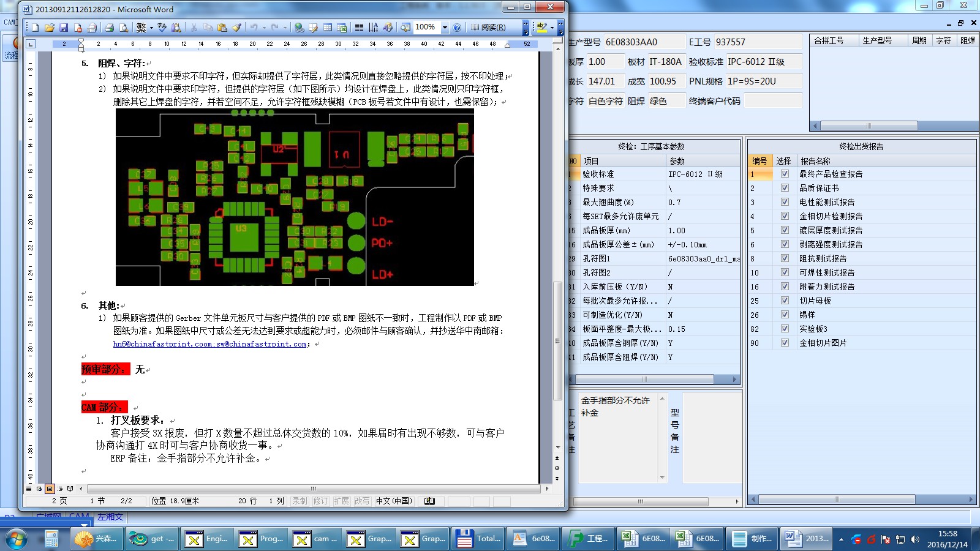The image size is (980, 551).
Task: Open Word Help question mark icon
Action: (x=457, y=28)
